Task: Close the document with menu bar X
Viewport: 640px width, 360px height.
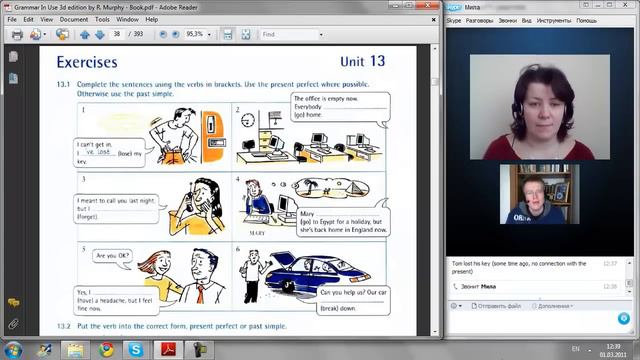Action: 433,20
